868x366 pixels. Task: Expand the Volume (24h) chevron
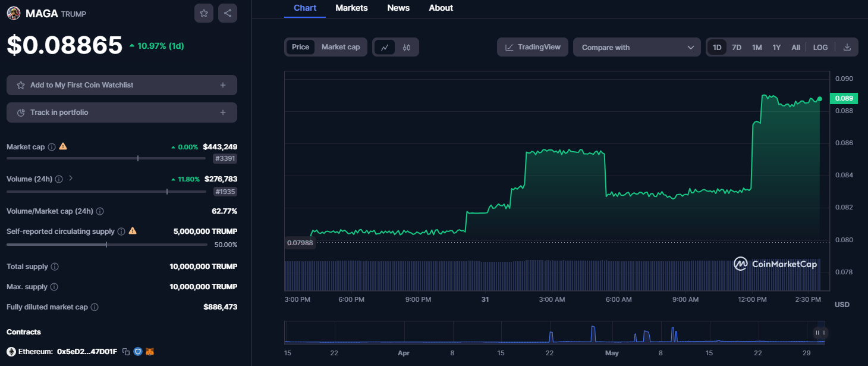pyautogui.click(x=71, y=178)
